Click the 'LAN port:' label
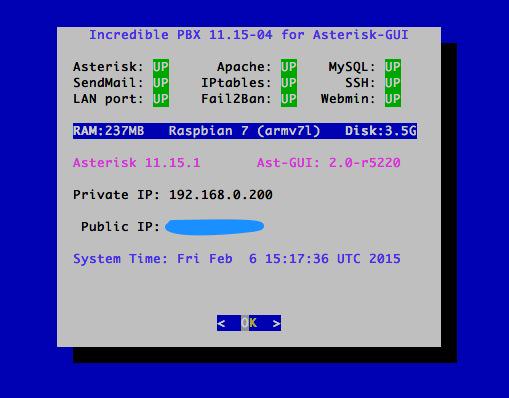This screenshot has width=509, height=398. tap(108, 99)
